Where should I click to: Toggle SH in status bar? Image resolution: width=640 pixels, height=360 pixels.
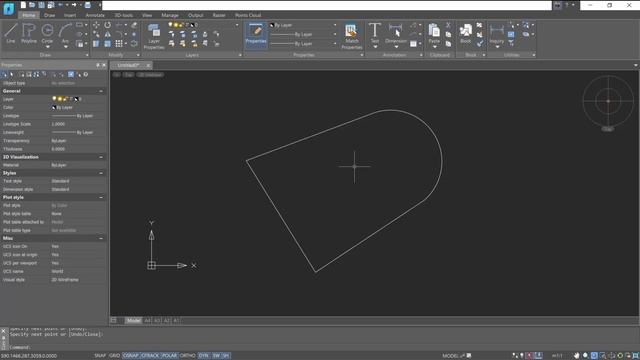(226, 356)
